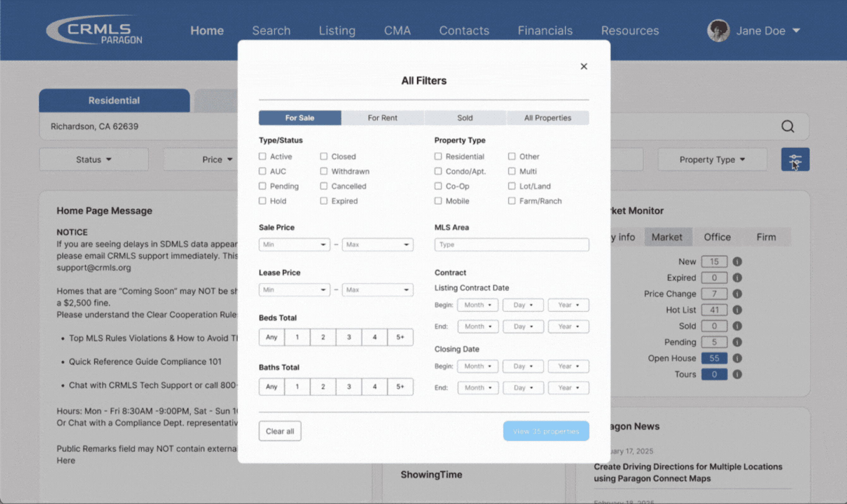Click the info icon beside Open House

(x=737, y=358)
